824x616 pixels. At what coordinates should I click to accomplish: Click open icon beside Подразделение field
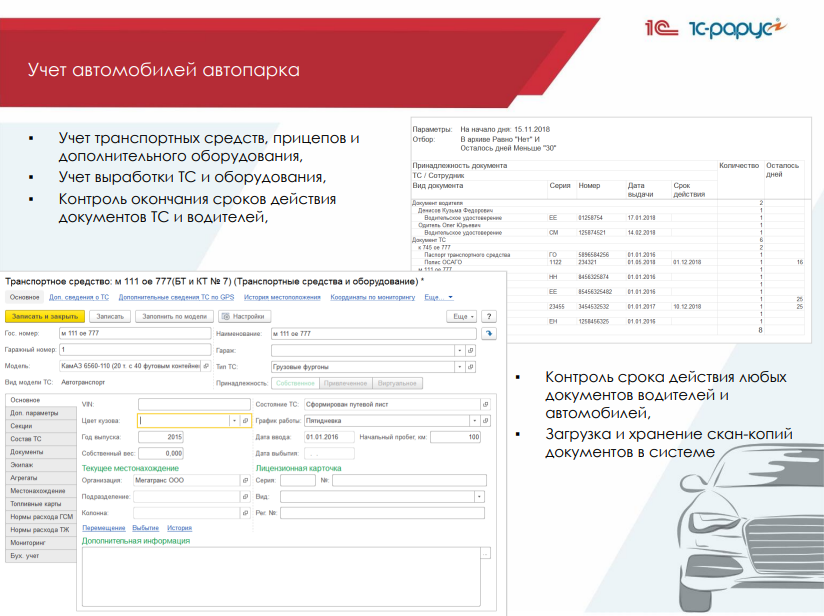(x=245, y=496)
